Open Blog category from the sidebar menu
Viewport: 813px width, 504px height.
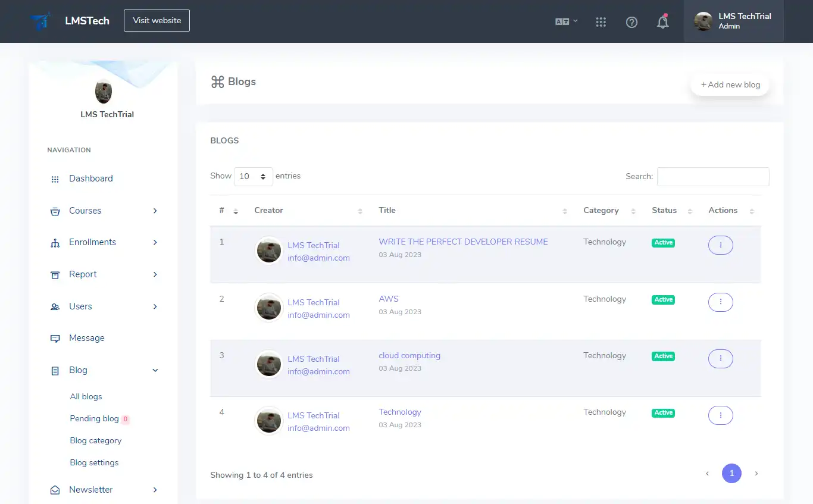(95, 440)
